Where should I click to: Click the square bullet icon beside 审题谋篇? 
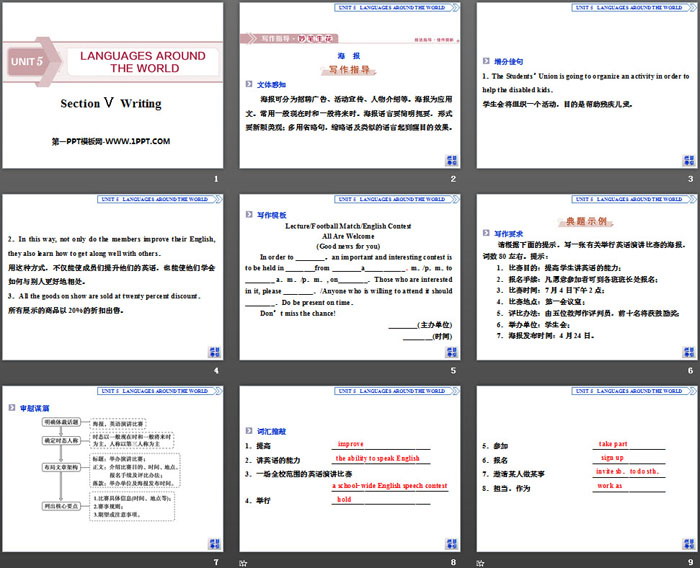tap(12, 407)
